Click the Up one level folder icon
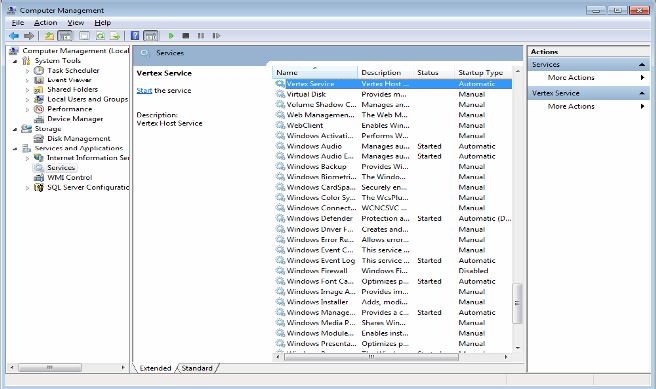 pyautogui.click(x=49, y=36)
